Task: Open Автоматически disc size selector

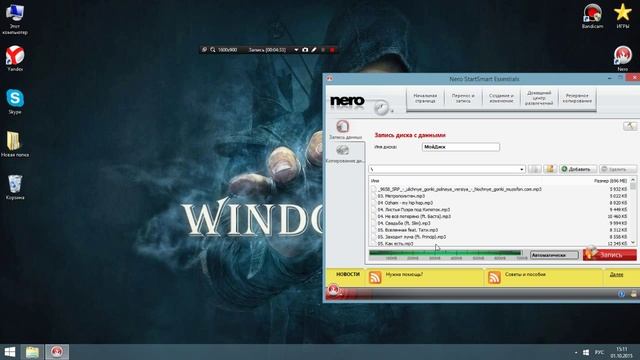Action: point(554,255)
